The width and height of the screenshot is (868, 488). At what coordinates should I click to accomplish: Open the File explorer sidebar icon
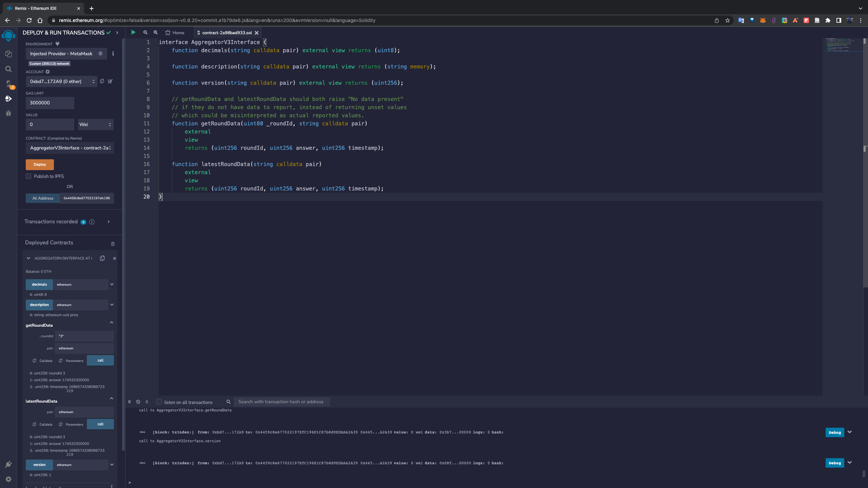8,54
